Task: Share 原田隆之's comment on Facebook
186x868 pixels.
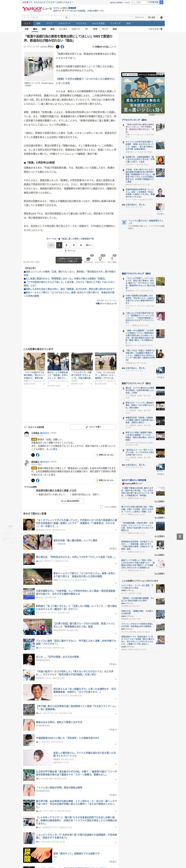Action: click(38, 480)
